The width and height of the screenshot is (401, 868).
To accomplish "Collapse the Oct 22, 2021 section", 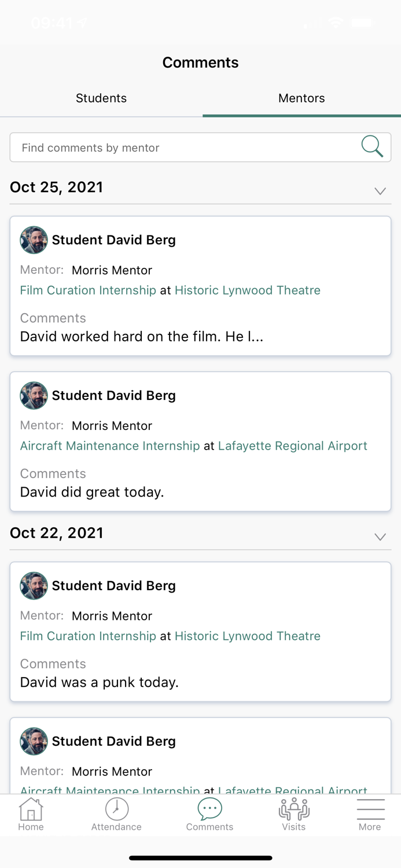I will click(380, 536).
